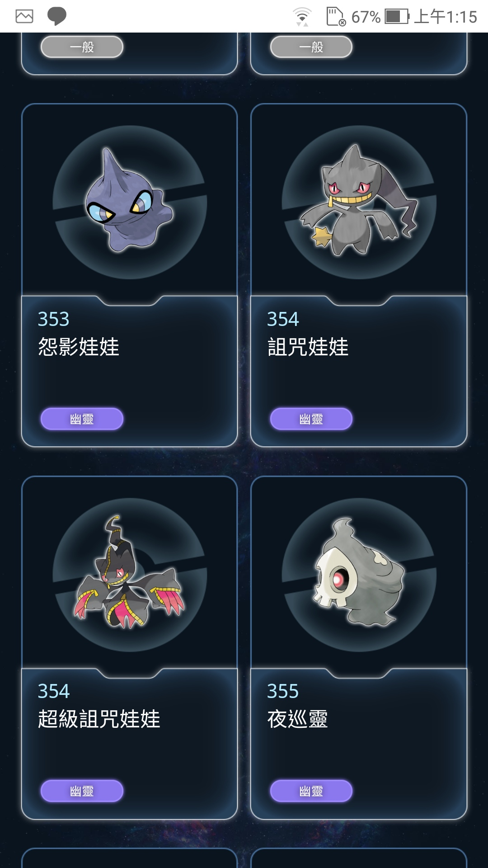Tap the left 一般 type tag
Image resolution: width=488 pixels, height=868 pixels.
(x=82, y=47)
